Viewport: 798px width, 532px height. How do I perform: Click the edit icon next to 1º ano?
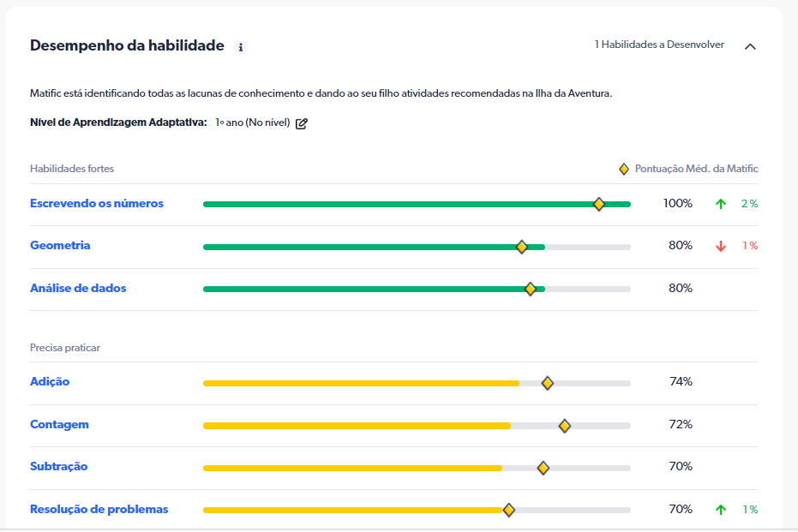coord(302,123)
